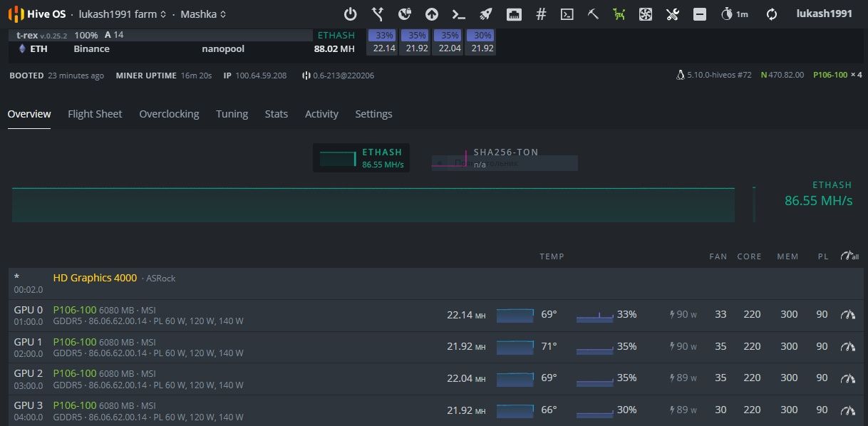Click the green dog watchdog icon
Image resolution: width=868 pixels, height=426 pixels.
(619, 14)
